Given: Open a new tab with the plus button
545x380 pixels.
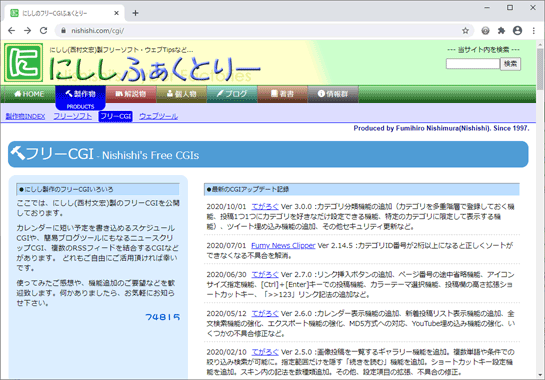Looking at the screenshot, I should 135,13.
